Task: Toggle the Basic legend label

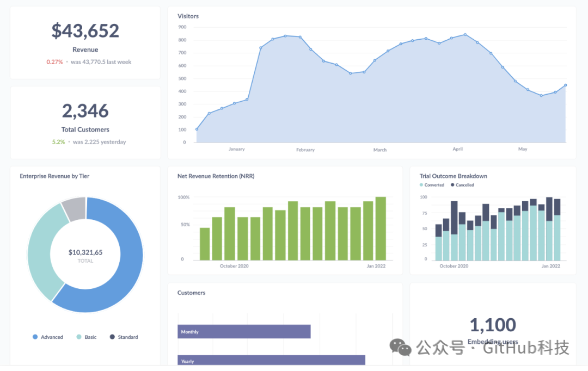Action: tap(90, 337)
